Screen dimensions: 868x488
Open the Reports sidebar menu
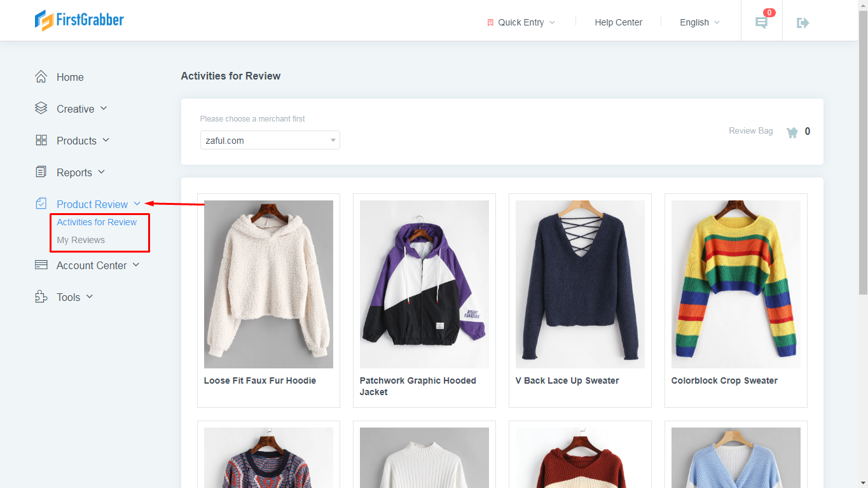74,172
